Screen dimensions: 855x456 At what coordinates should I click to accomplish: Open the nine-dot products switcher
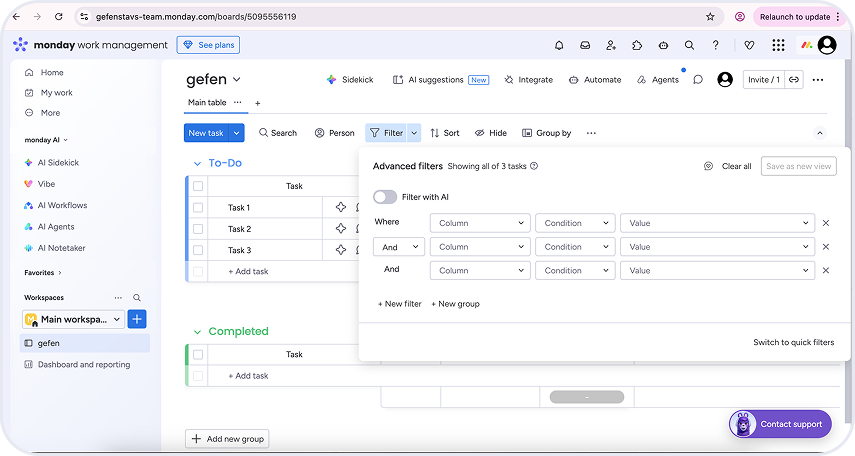point(778,45)
